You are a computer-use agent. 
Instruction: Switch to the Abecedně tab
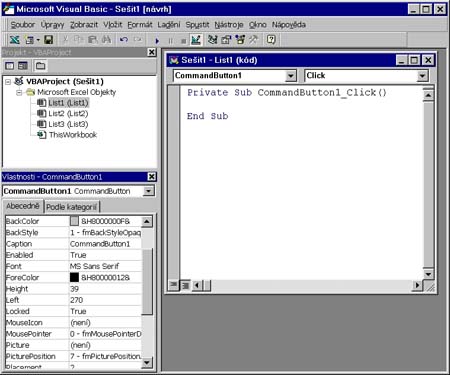pyautogui.click(x=23, y=206)
